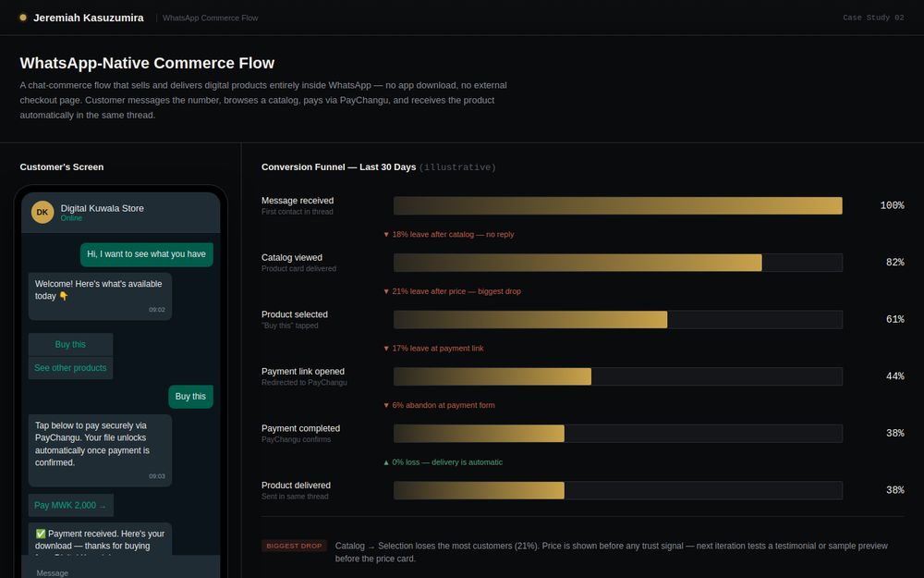This screenshot has width=924, height=578.
Task: Click the 100% value label
Action: click(892, 205)
